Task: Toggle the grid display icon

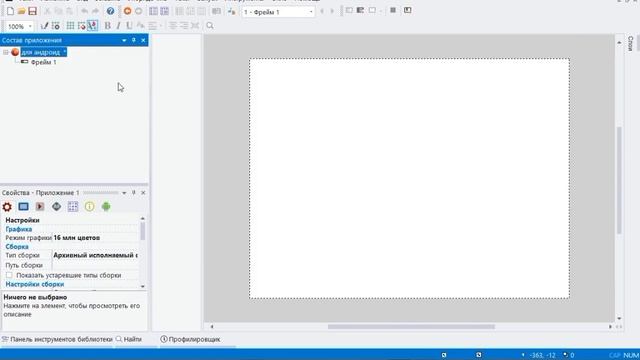Action: click(70, 26)
